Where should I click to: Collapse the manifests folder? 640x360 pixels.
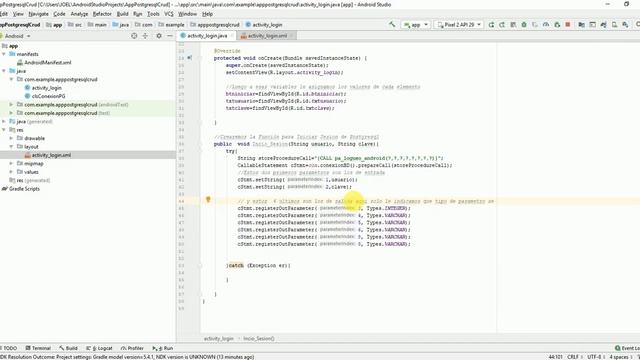4,54
